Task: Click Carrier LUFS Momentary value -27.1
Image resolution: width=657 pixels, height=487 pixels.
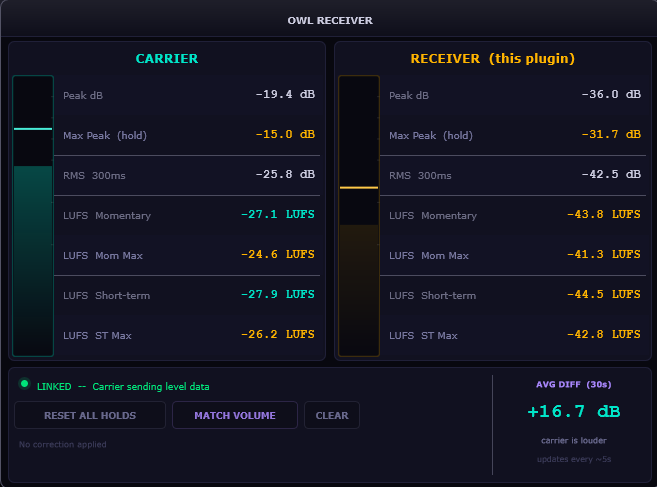Action: pos(277,215)
